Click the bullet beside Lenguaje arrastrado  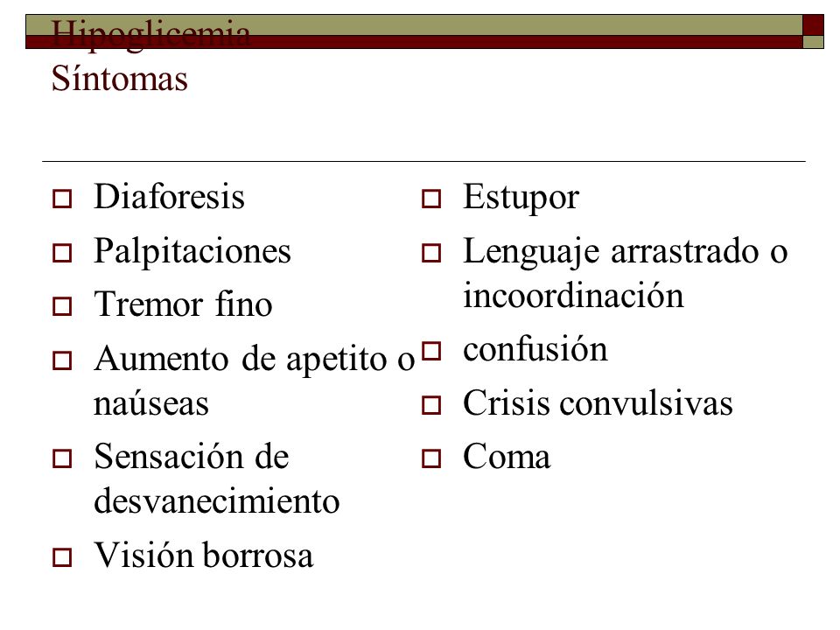[x=431, y=253]
